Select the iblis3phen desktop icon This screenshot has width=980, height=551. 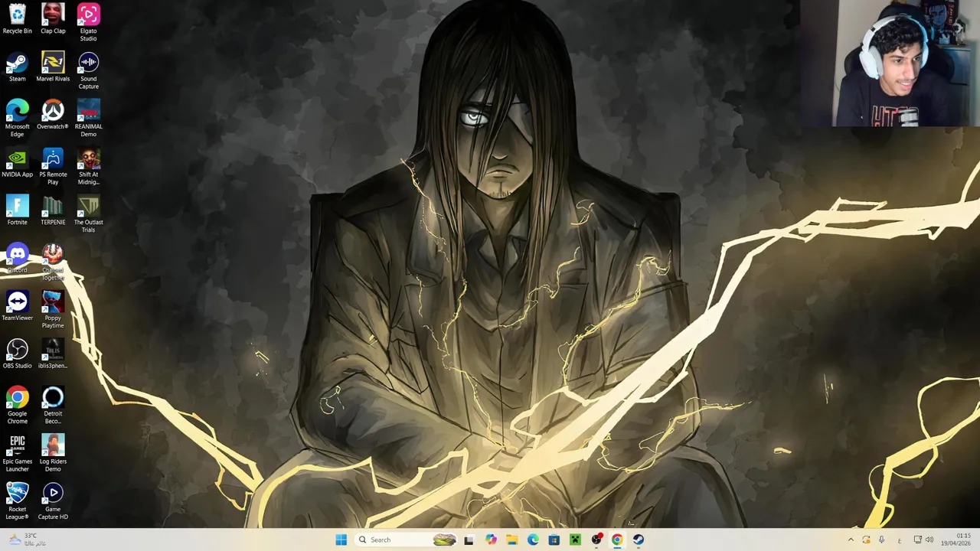(53, 354)
